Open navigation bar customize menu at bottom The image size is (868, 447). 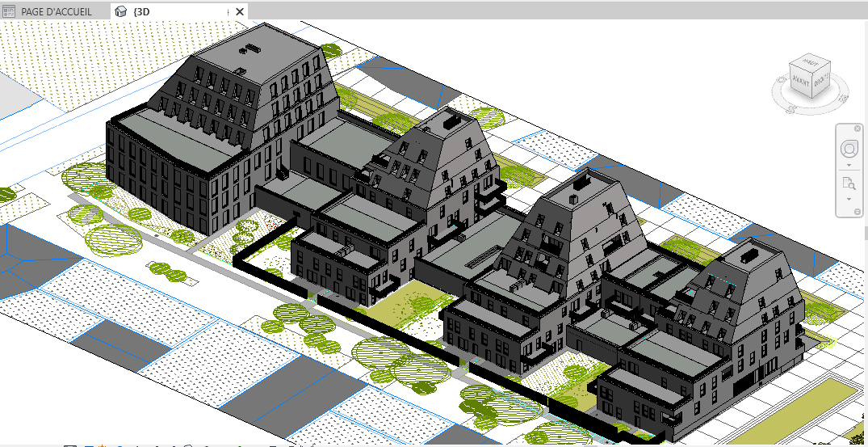pyautogui.click(x=857, y=212)
